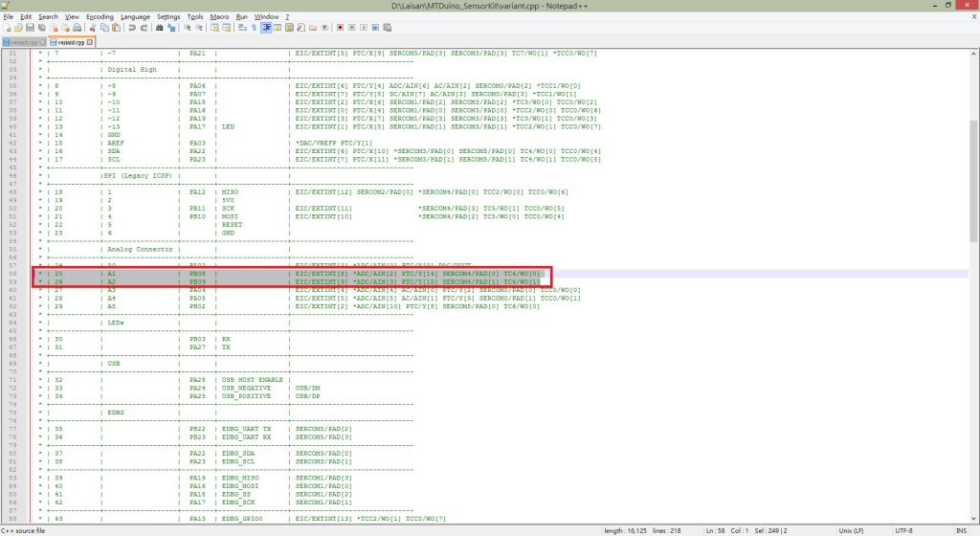
Task: Show the Document Map panel
Action: [x=289, y=28]
